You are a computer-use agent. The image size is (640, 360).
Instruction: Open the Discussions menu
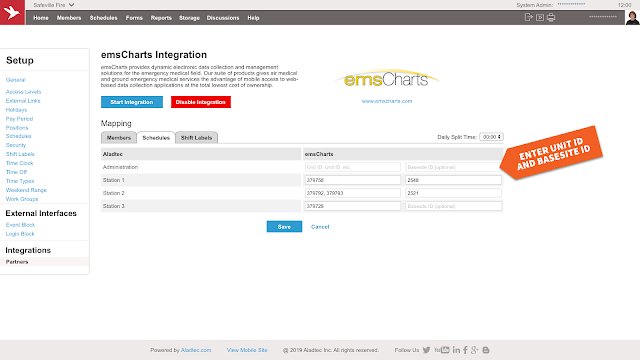tap(223, 18)
